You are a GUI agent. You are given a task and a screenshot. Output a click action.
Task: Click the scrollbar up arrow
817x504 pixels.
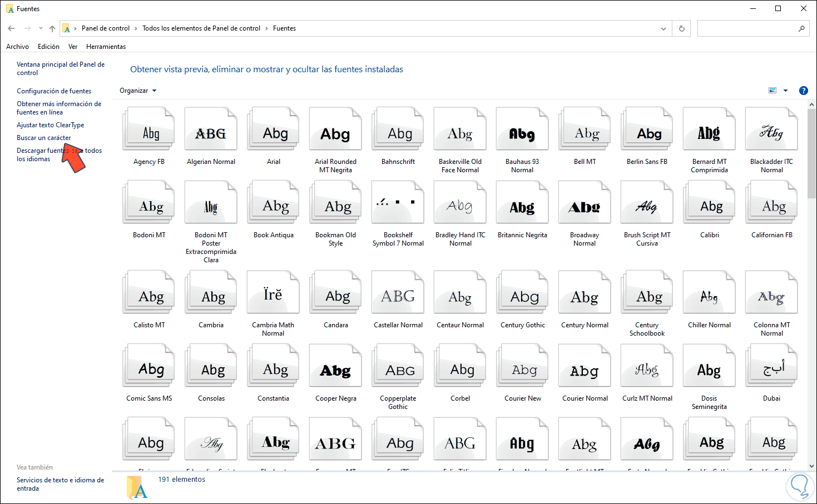(x=812, y=104)
